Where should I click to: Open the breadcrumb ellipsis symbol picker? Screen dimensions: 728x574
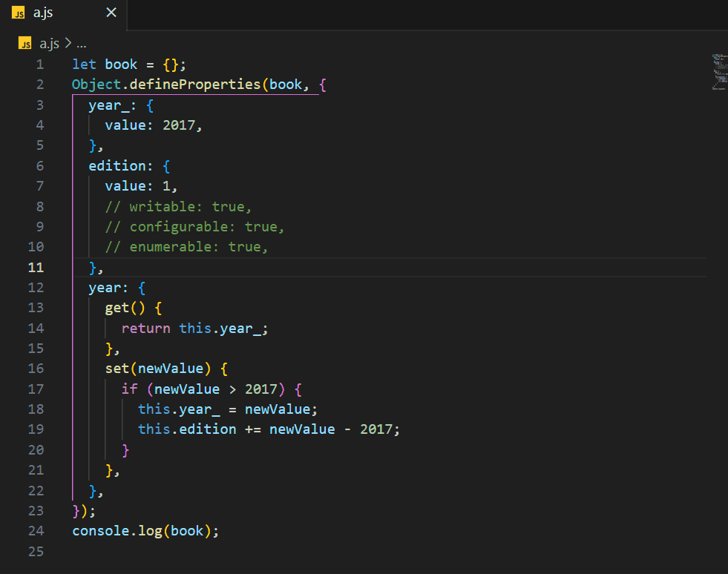point(82,44)
